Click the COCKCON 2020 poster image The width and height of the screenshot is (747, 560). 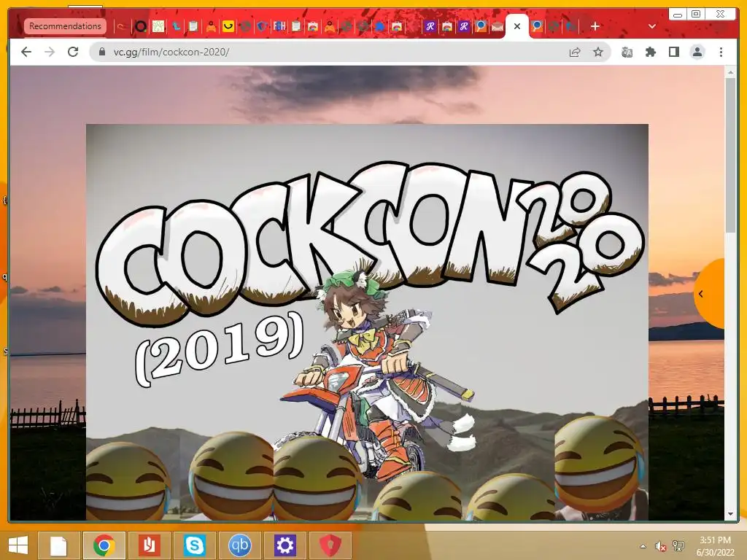pyautogui.click(x=367, y=322)
